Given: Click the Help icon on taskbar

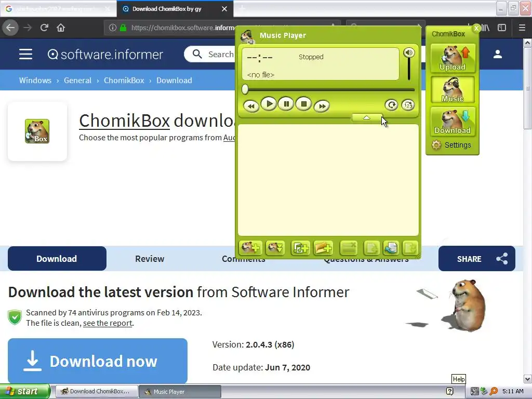Looking at the screenshot, I should click(449, 391).
